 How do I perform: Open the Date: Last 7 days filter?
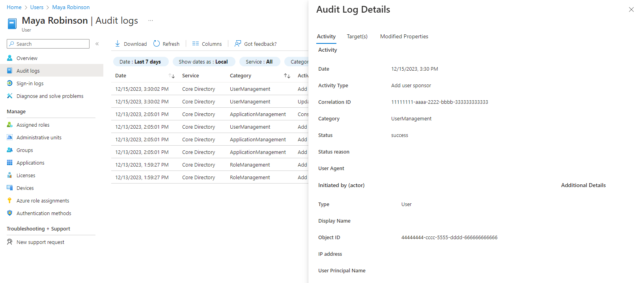pos(141,62)
